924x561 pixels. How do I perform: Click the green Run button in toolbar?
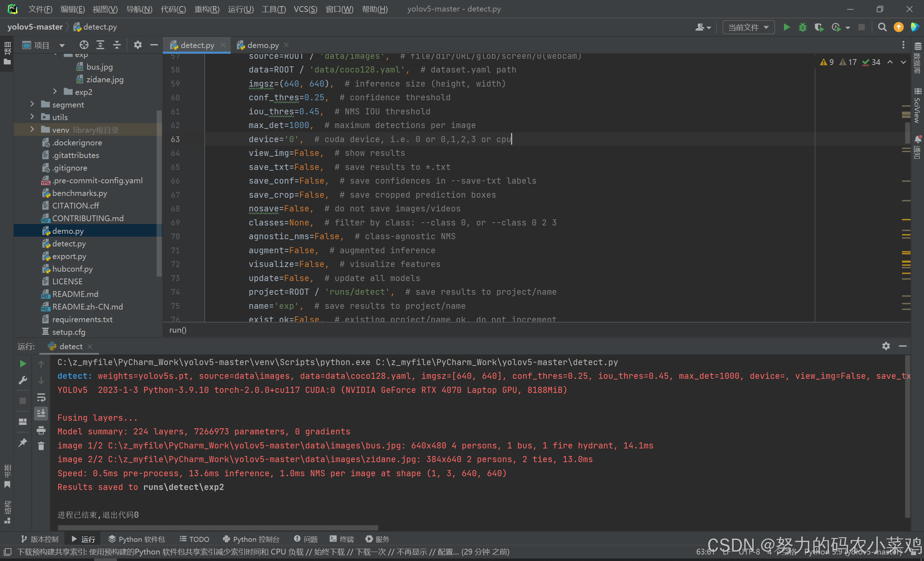pos(786,27)
